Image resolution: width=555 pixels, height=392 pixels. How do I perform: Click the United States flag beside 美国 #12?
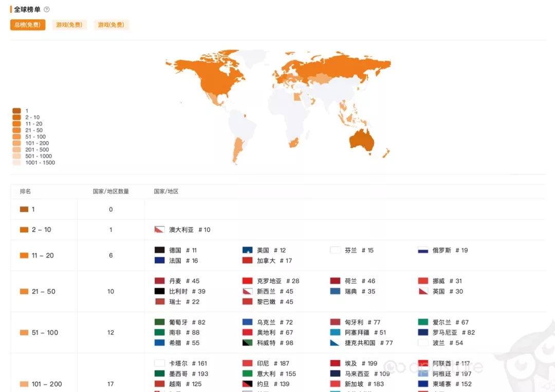247,250
